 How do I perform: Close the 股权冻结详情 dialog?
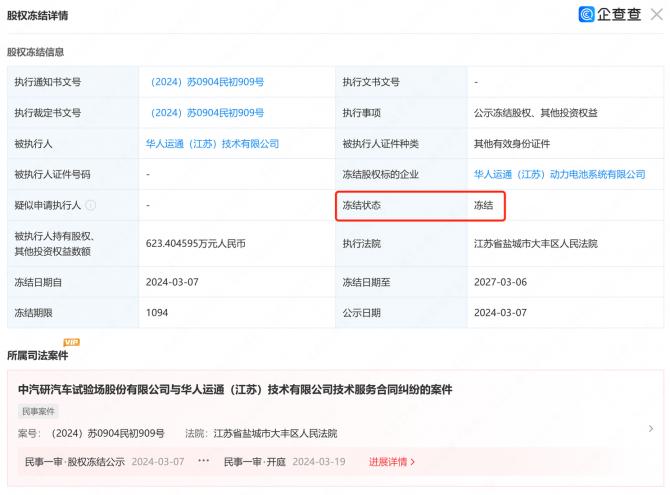(x=656, y=14)
